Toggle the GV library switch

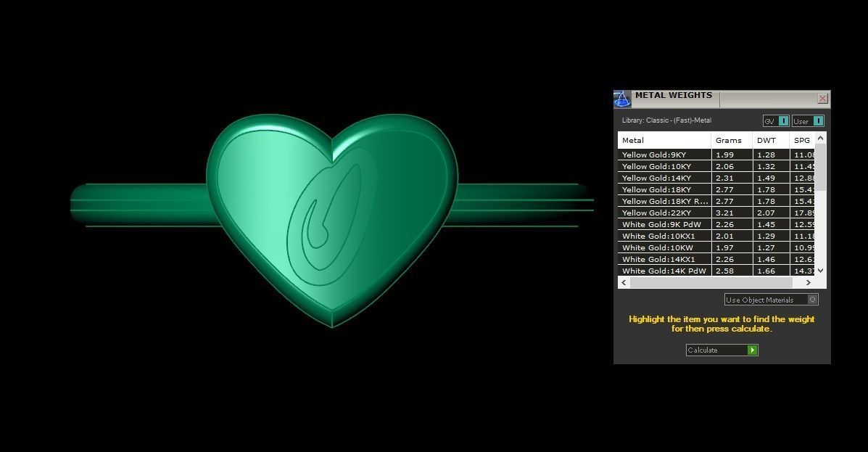point(776,120)
